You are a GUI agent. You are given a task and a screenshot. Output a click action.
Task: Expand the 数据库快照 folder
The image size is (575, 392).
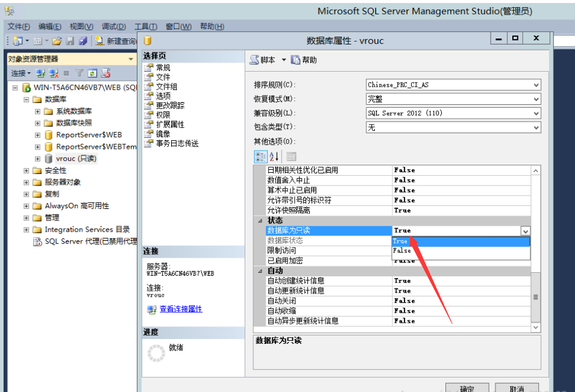click(x=37, y=123)
